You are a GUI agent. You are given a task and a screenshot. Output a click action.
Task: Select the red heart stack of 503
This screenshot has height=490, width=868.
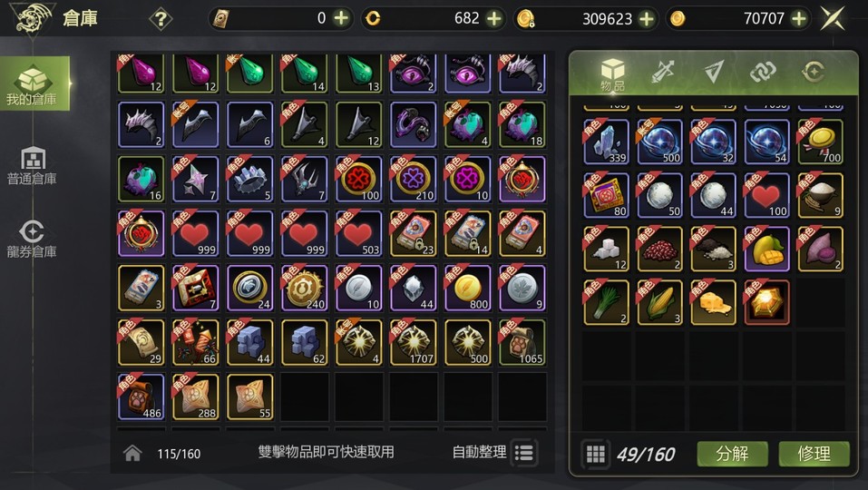(x=358, y=233)
